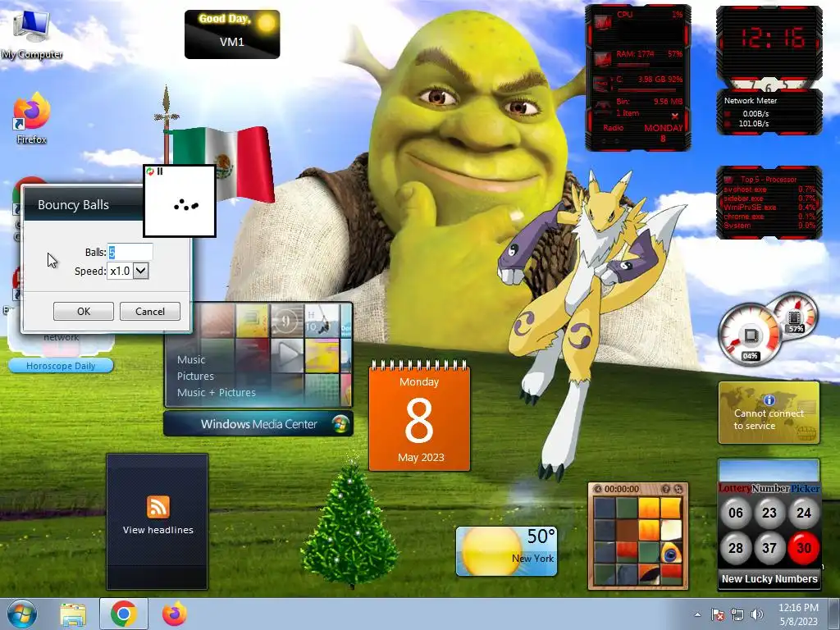Click the Good Day VM1 greeting gadget
The width and height of the screenshot is (840, 630).
pyautogui.click(x=232, y=34)
